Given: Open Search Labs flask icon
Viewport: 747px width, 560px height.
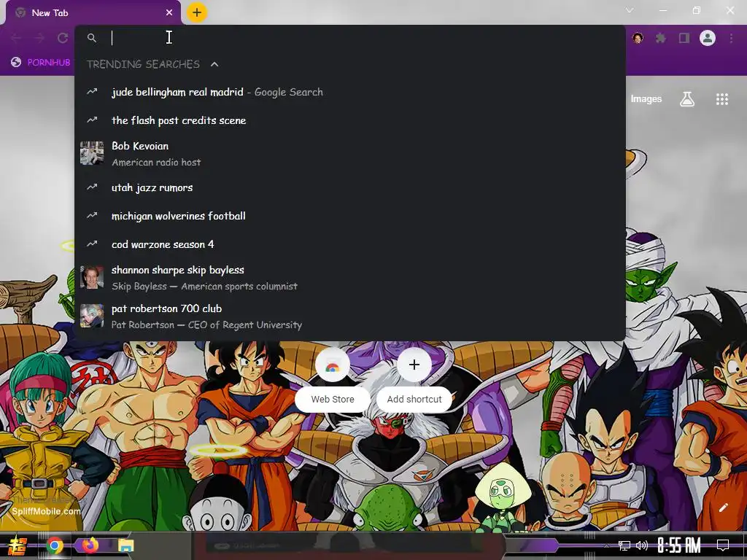Looking at the screenshot, I should [x=687, y=99].
